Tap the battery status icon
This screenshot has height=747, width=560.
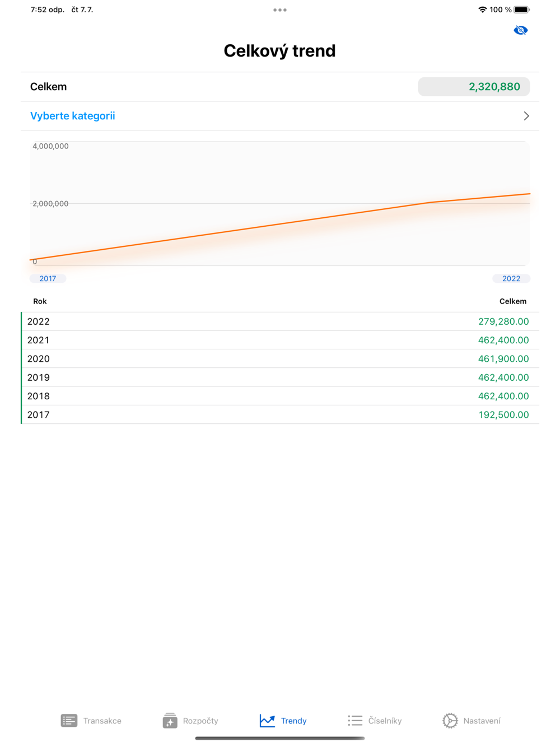coord(521,10)
